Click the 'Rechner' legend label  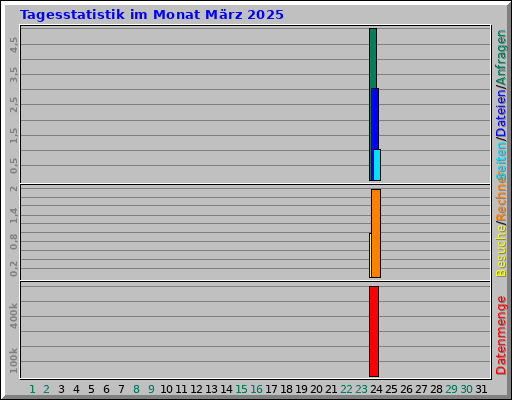tap(501, 197)
